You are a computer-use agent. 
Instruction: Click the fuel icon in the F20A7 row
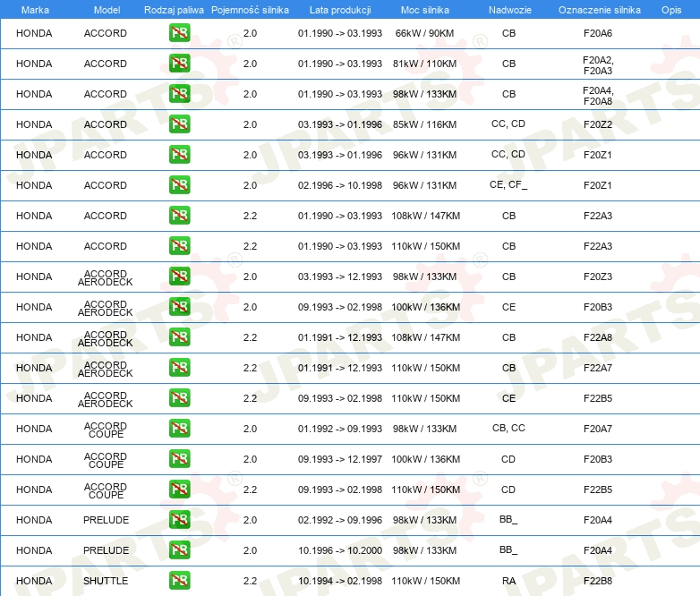(179, 429)
